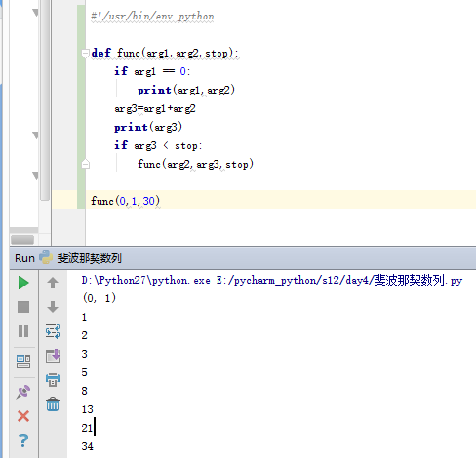This screenshot has height=458, width=476.
Task: Toggle soft-wrap in console output
Action: (x=53, y=331)
